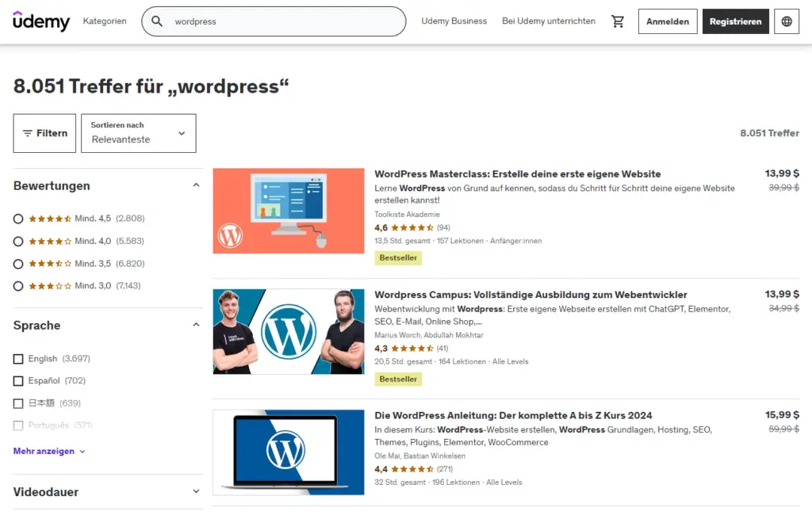Click Marius Worch, Abdullah Mokhtar instructor text
Image resolution: width=812 pixels, height=515 pixels.
429,335
